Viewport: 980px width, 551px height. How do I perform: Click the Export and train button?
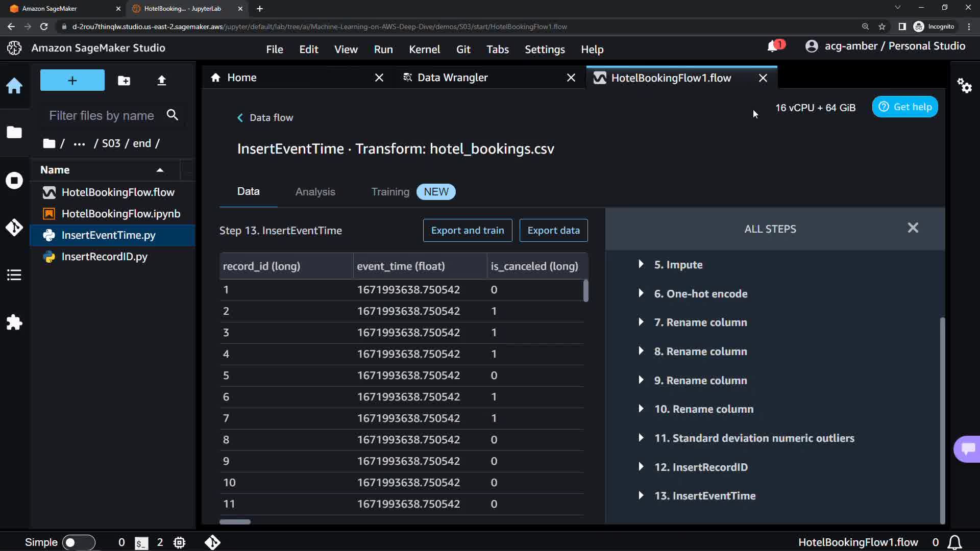[467, 230]
